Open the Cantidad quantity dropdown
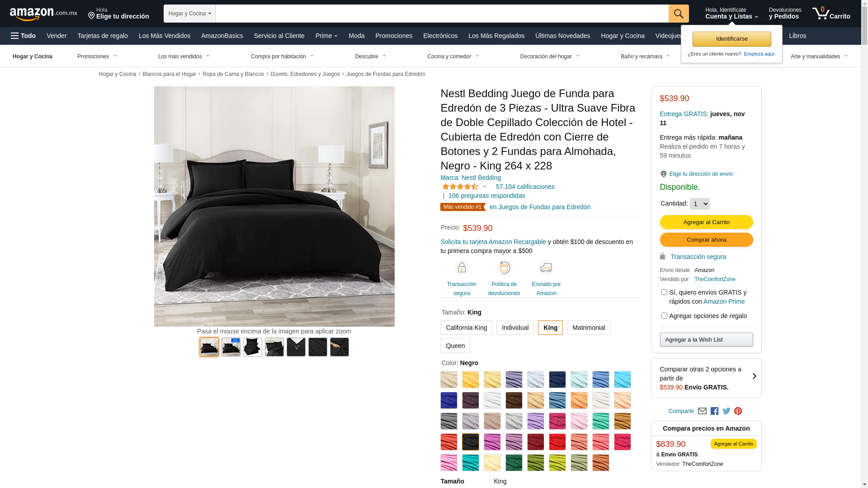The height and width of the screenshot is (488, 868). [x=700, y=204]
